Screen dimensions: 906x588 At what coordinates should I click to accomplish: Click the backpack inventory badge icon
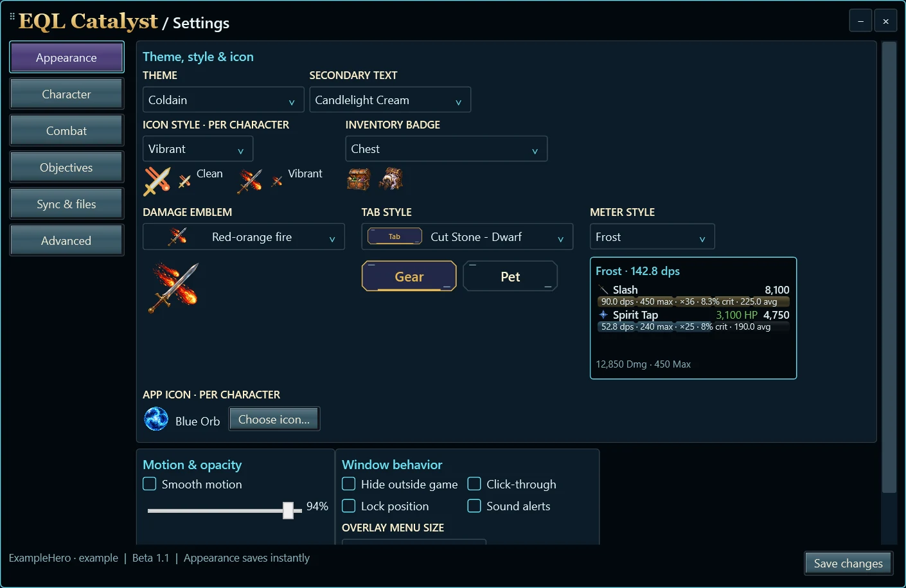coord(391,179)
